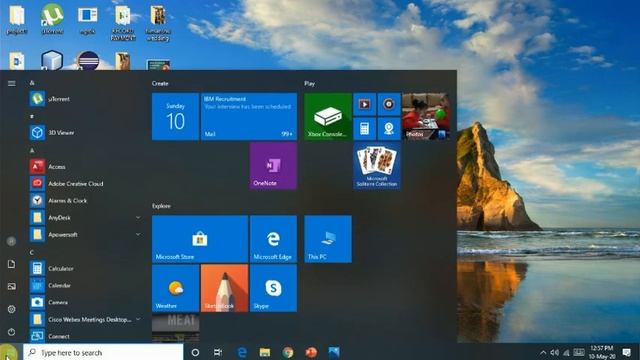Launch the Microsoft Edge tile
Viewport: 640px width, 360px height.
[x=273, y=239]
